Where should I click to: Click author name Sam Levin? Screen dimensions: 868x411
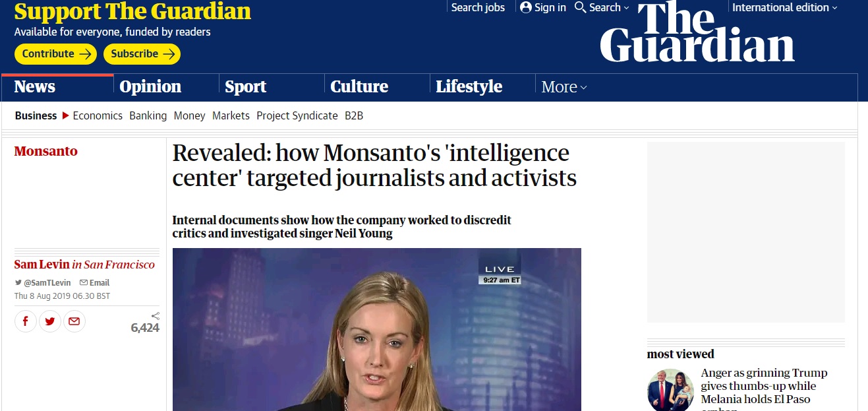click(42, 265)
